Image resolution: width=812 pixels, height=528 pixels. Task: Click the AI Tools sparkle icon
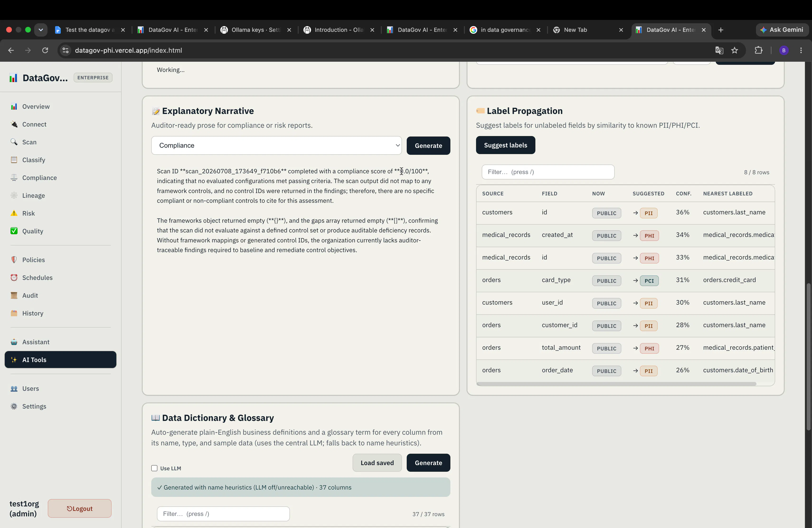coord(14,359)
